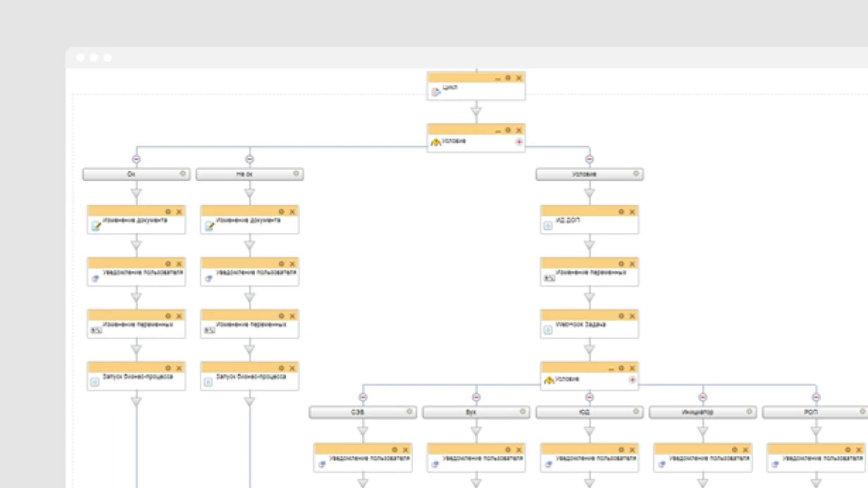Collapse the lower Условие block above СЭБ branches
This screenshot has width=868, height=488.
coord(611,369)
